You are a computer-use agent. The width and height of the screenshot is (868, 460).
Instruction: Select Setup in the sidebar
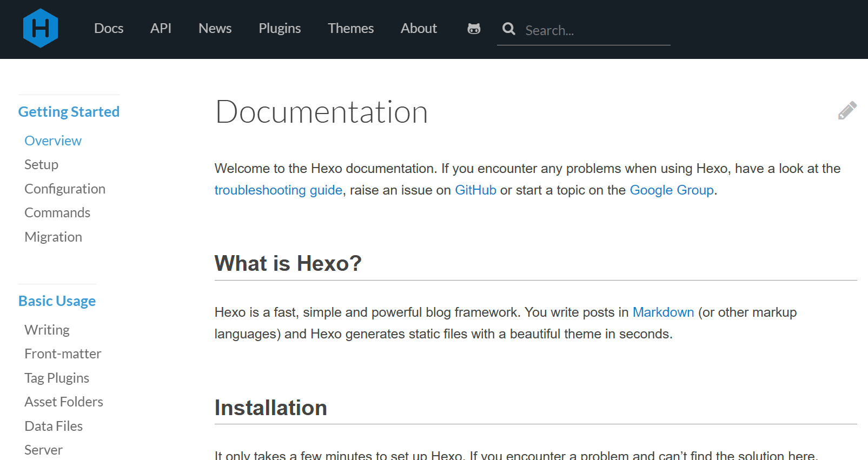point(42,164)
